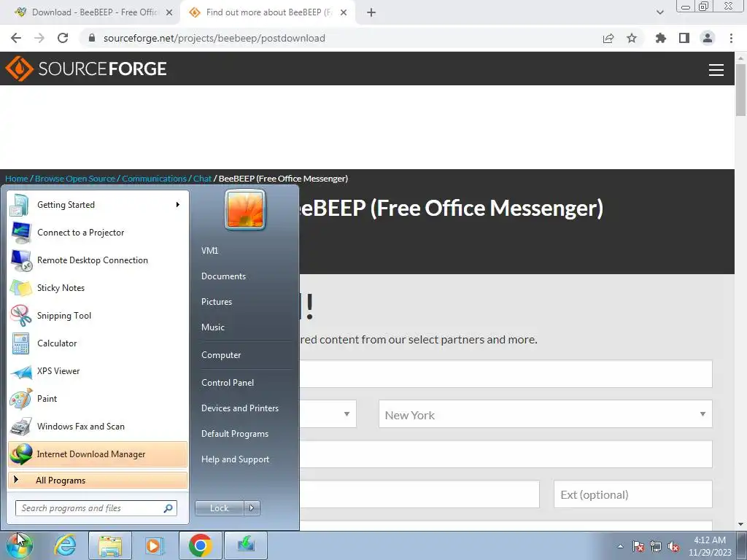Follow the Browse Open Source breadcrumb

point(75,179)
